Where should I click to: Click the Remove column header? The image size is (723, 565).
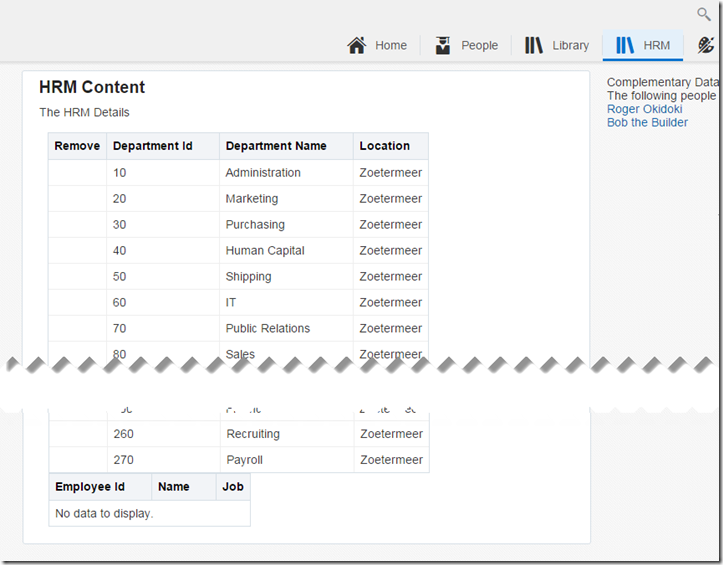point(77,146)
